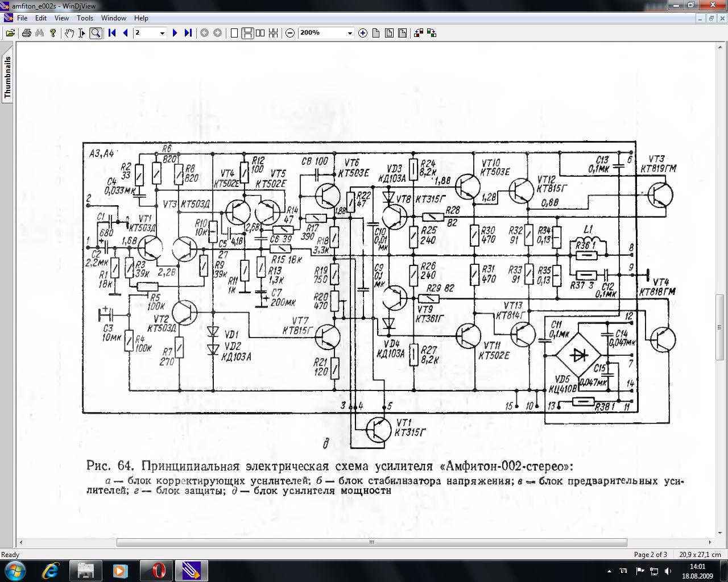Click the scroll left arrow
This screenshot has width=728, height=582.
point(21,542)
